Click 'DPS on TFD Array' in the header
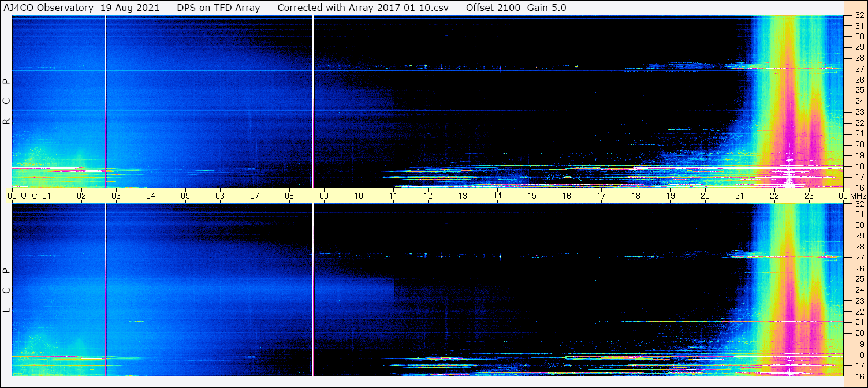 click(219, 8)
